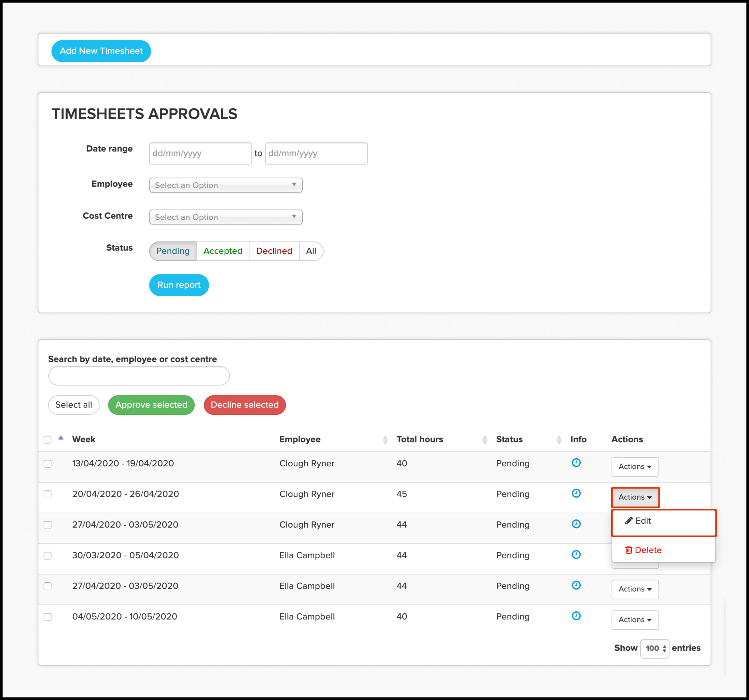The width and height of the screenshot is (749, 700).
Task: Click the date range start field
Action: pyautogui.click(x=200, y=153)
